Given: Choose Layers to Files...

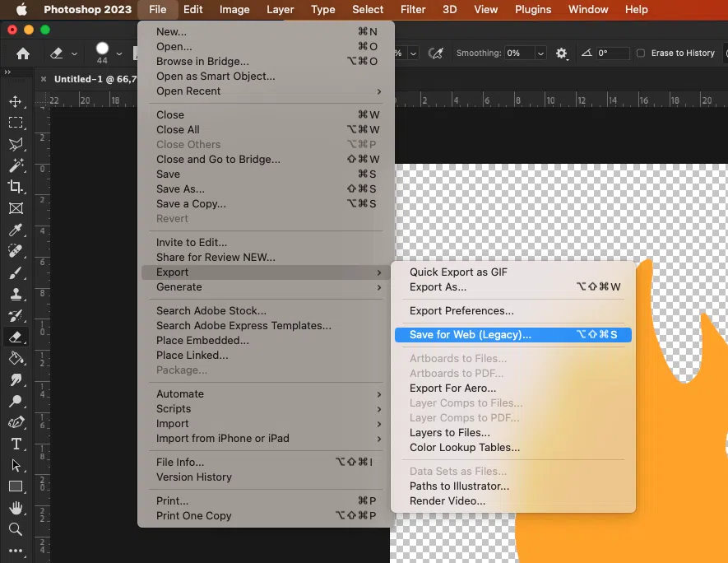Looking at the screenshot, I should [513, 433].
